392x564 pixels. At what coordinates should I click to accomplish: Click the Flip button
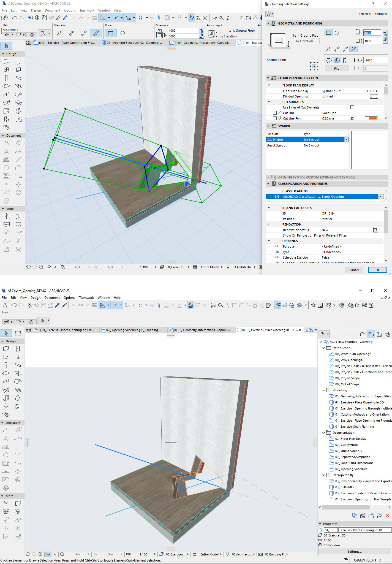click(337, 69)
